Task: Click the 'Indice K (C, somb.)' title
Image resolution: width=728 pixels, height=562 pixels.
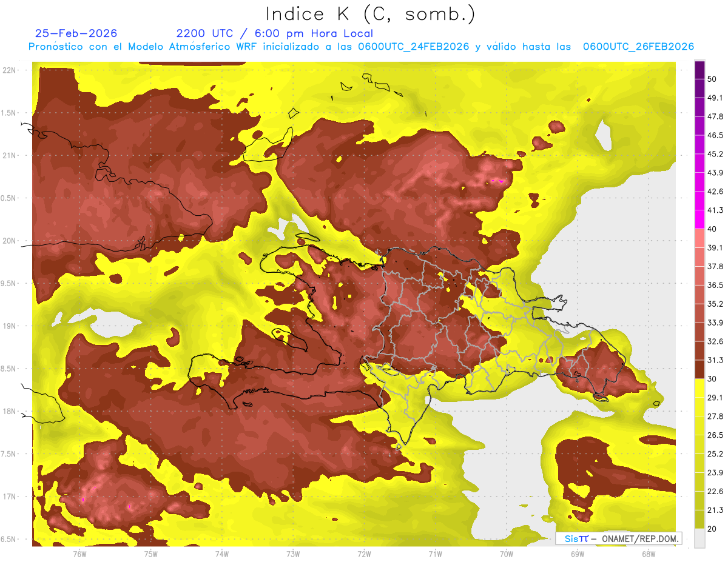Action: 370,14
